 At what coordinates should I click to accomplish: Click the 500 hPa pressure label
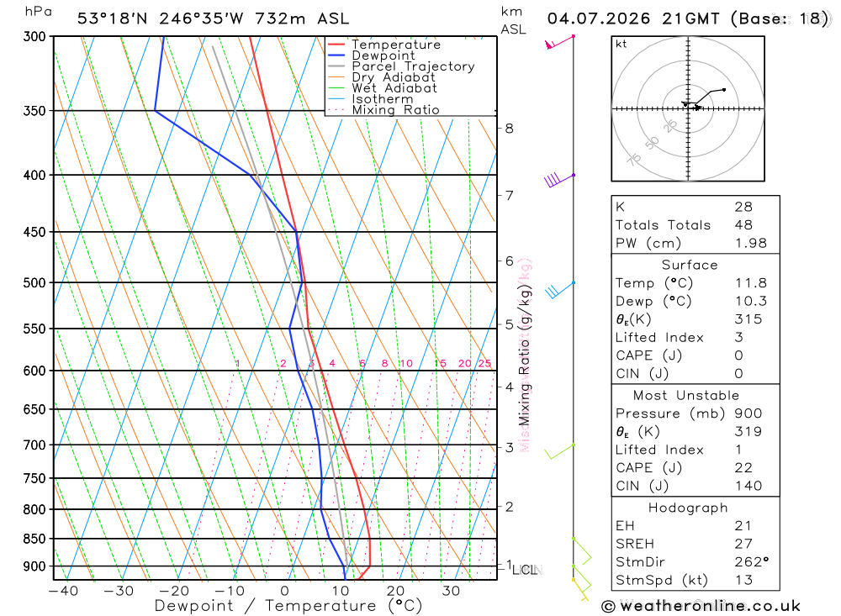tap(34, 282)
